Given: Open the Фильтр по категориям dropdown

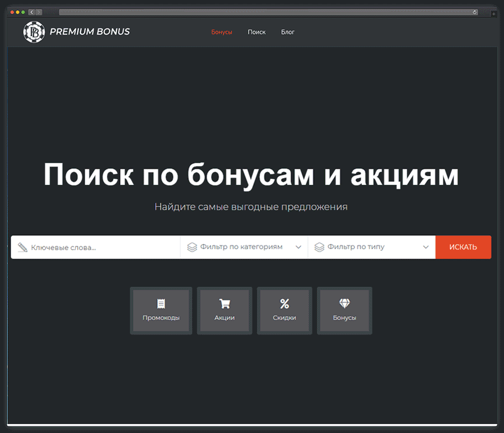Looking at the screenshot, I should tap(244, 247).
